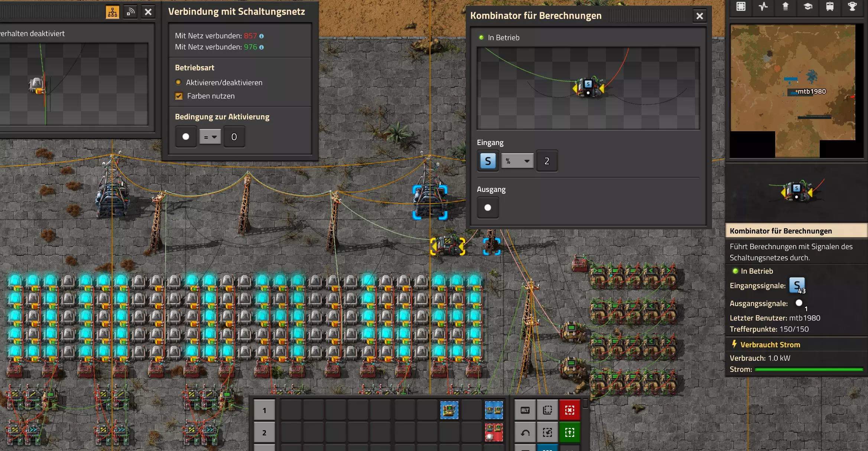Image resolution: width=868 pixels, height=451 pixels.
Task: Click the achievements trophy icon
Action: [x=852, y=6]
